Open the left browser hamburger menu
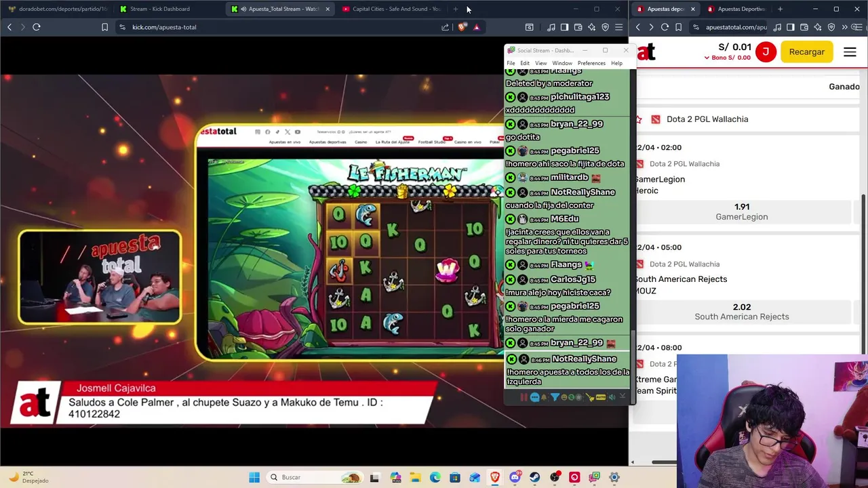 pyautogui.click(x=618, y=27)
